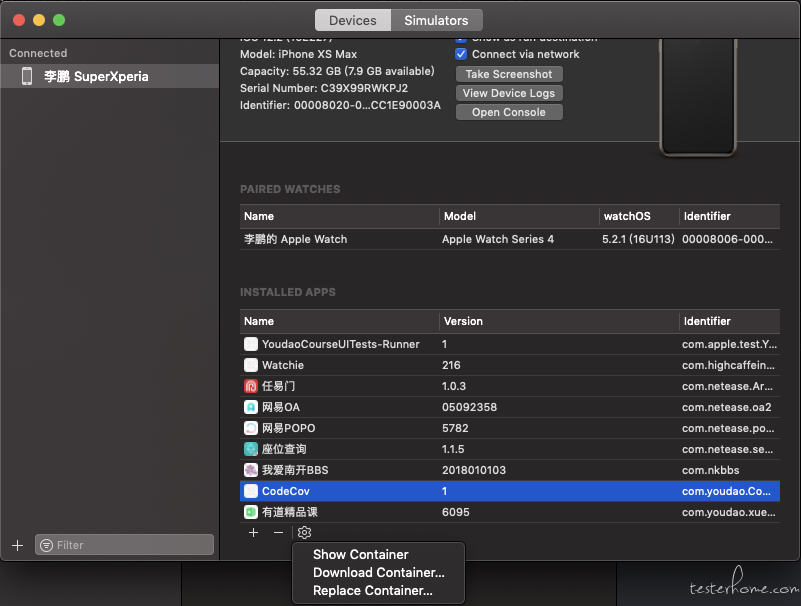Toggle the Connect via network checkbox
This screenshot has width=801, height=606.
point(461,54)
